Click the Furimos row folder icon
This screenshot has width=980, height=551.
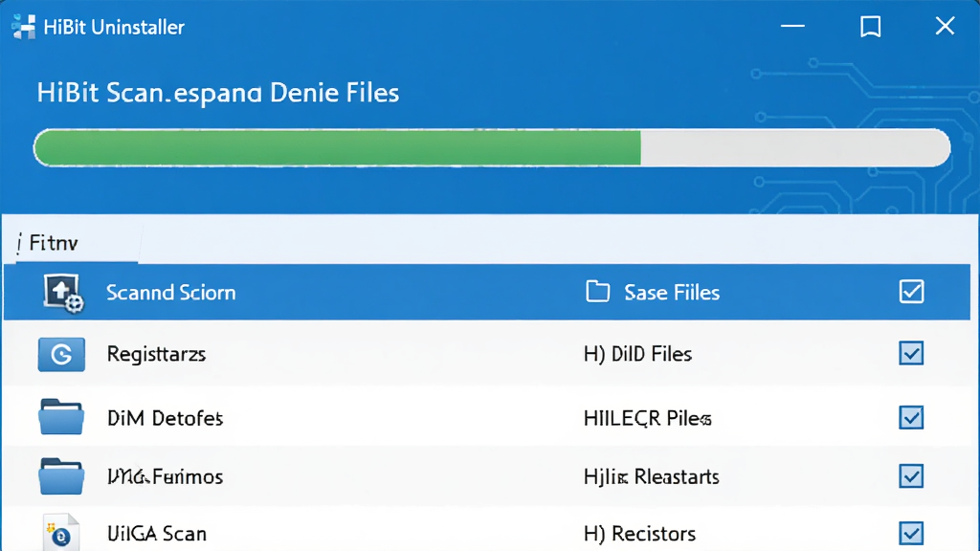[61, 476]
